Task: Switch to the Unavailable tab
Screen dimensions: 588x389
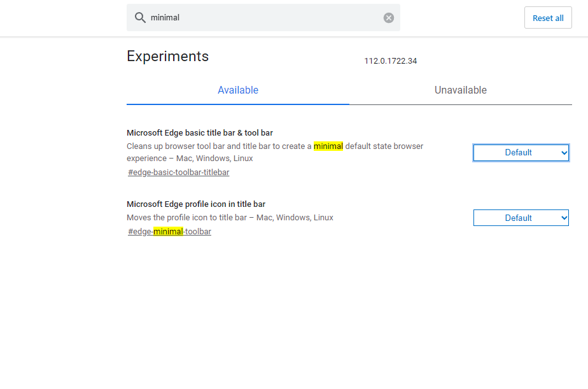Action: [x=461, y=90]
